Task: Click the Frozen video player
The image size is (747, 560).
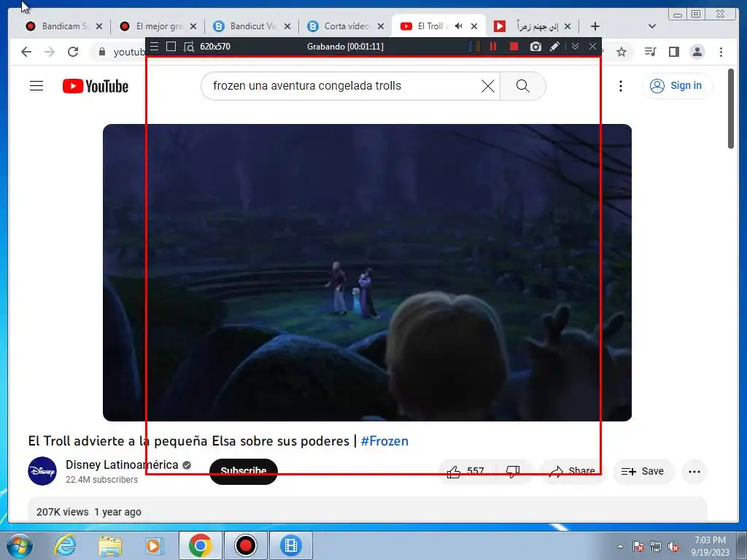Action: tap(368, 273)
